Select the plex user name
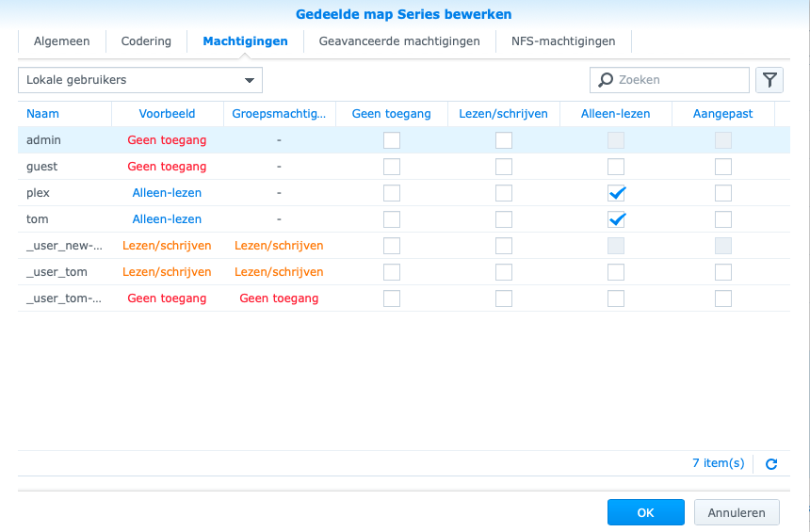Image resolution: width=810 pixels, height=532 pixels. click(x=38, y=193)
